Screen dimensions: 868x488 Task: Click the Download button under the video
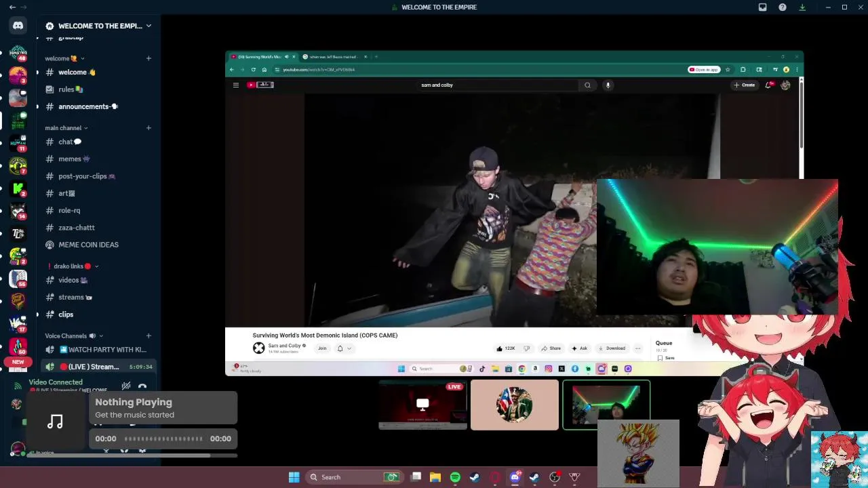click(x=612, y=348)
